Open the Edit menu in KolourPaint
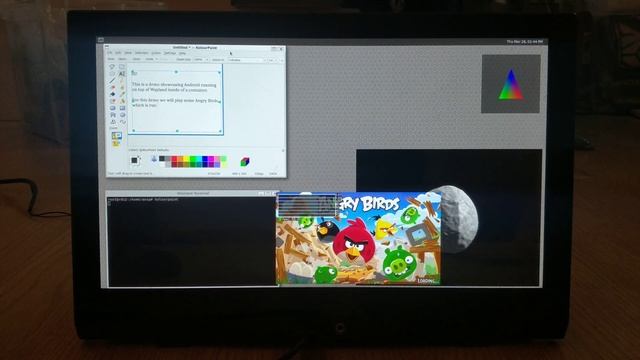This screenshot has height=360, width=640. click(x=118, y=53)
